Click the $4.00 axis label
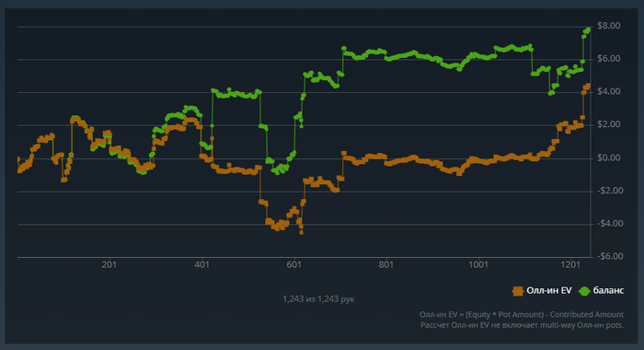The height and width of the screenshot is (350, 644). [609, 92]
